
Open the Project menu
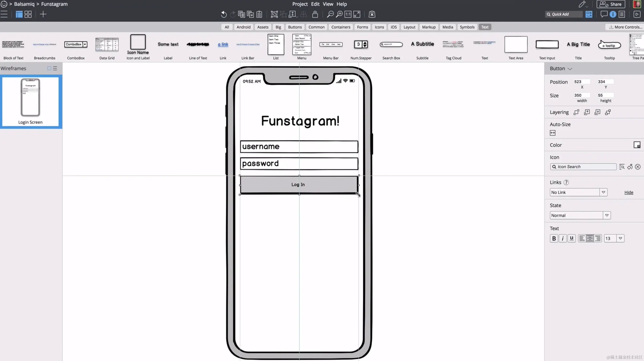[300, 4]
